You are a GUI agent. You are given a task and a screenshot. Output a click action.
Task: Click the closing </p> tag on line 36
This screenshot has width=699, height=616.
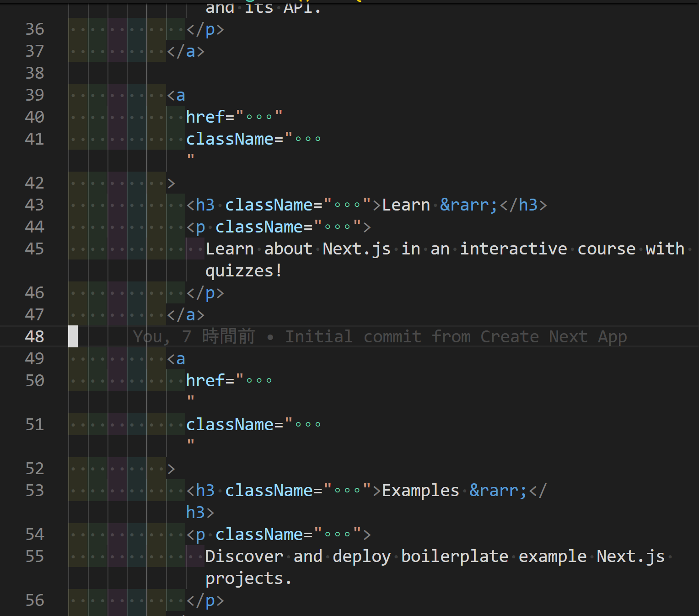pyautogui.click(x=205, y=30)
